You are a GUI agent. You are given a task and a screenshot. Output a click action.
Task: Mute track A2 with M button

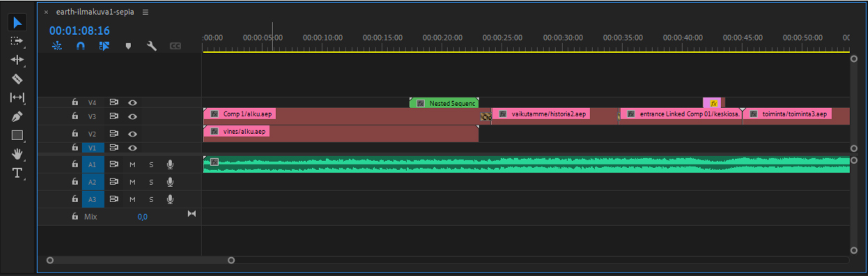point(132,182)
